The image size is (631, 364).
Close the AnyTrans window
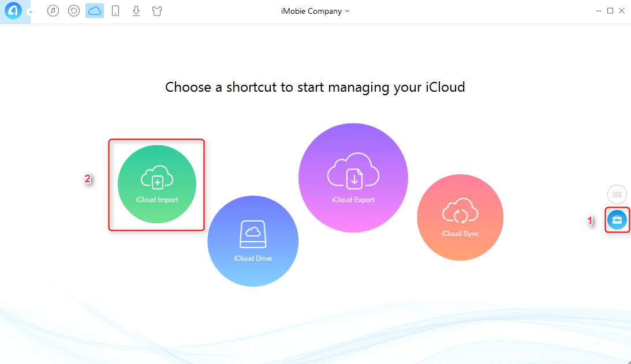pos(622,11)
